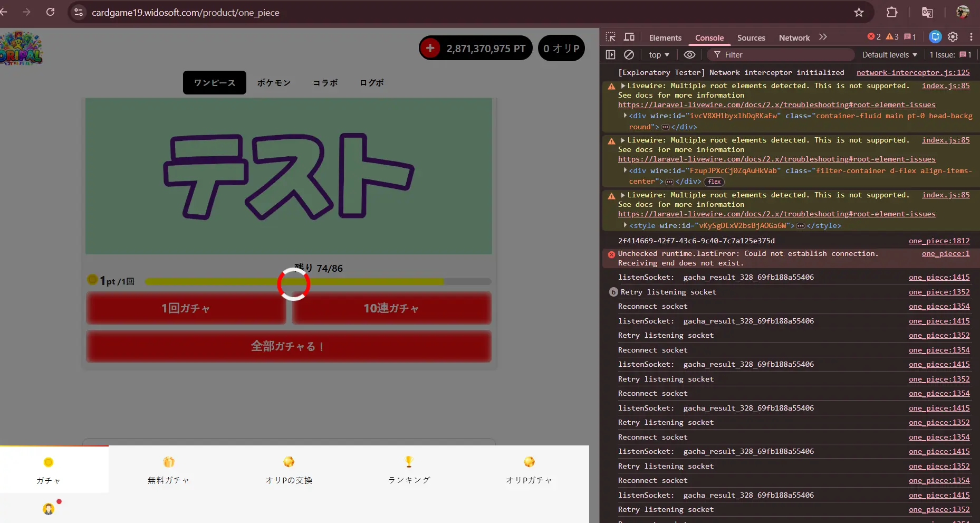This screenshot has height=523, width=980.
Task: Open the 無料ガチャ bottom navigation item
Action: [168, 469]
